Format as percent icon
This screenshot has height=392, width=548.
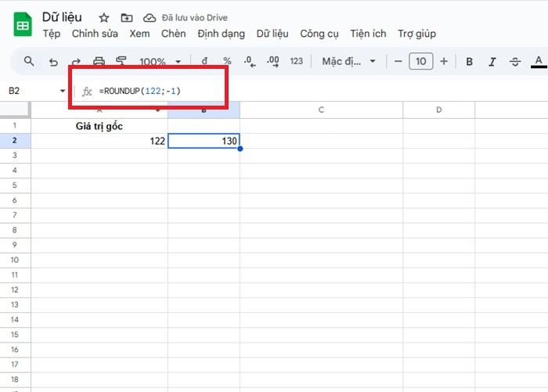[x=227, y=61]
